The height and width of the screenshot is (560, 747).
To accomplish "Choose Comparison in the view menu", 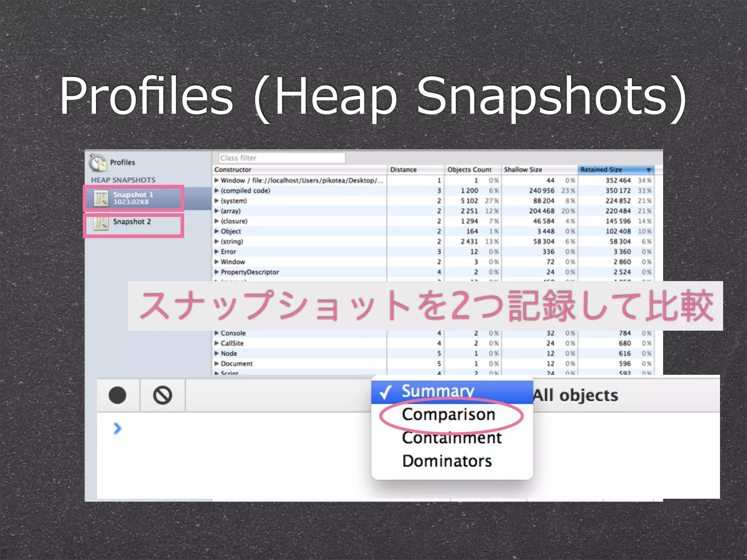I will coord(452,415).
